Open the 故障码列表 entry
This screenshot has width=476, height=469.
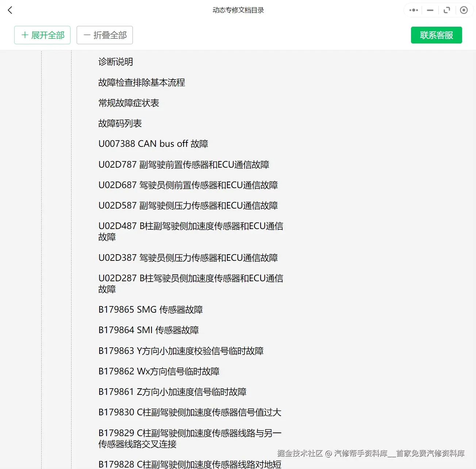pos(120,123)
